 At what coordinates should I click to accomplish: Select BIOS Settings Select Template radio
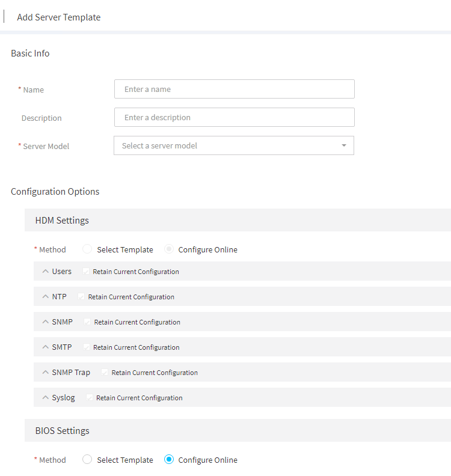[87, 459]
